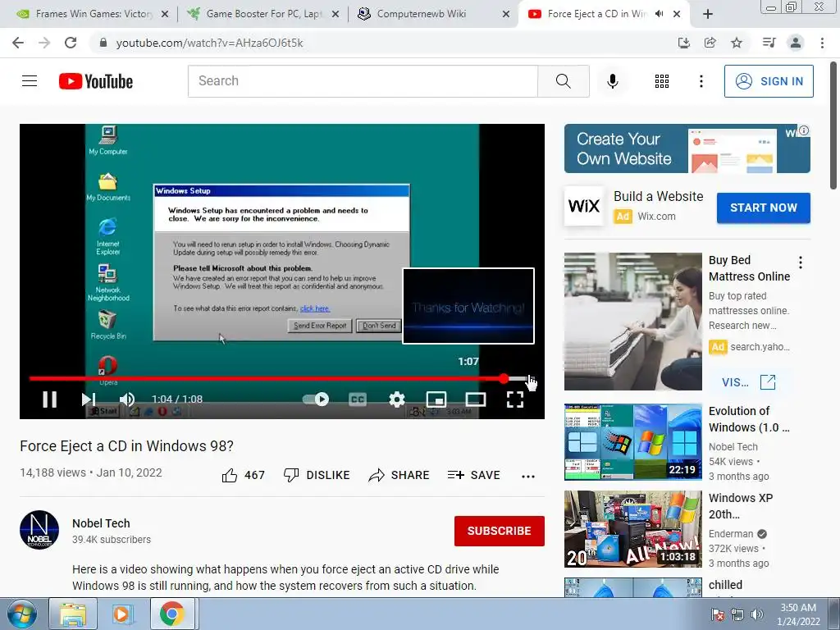Switch to Computernewb Wiki tab

click(x=422, y=14)
